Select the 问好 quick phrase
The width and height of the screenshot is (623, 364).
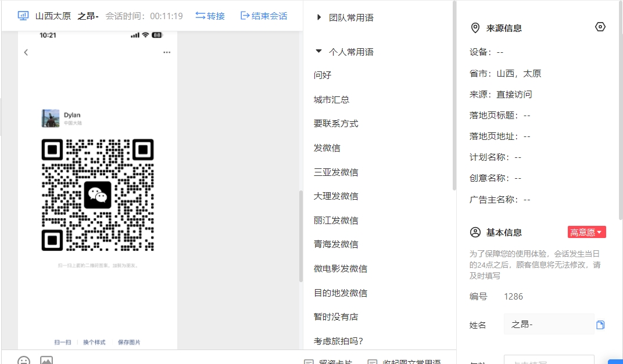click(x=322, y=75)
